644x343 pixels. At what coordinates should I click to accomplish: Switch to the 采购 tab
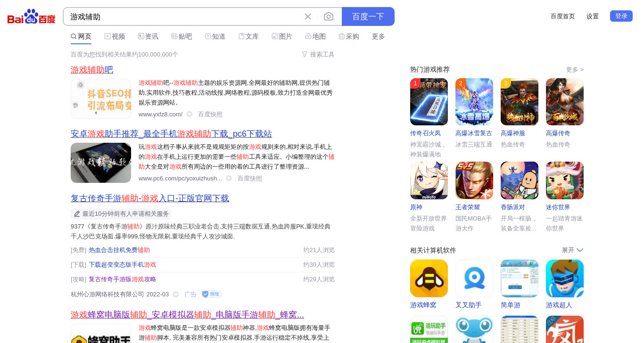(349, 36)
